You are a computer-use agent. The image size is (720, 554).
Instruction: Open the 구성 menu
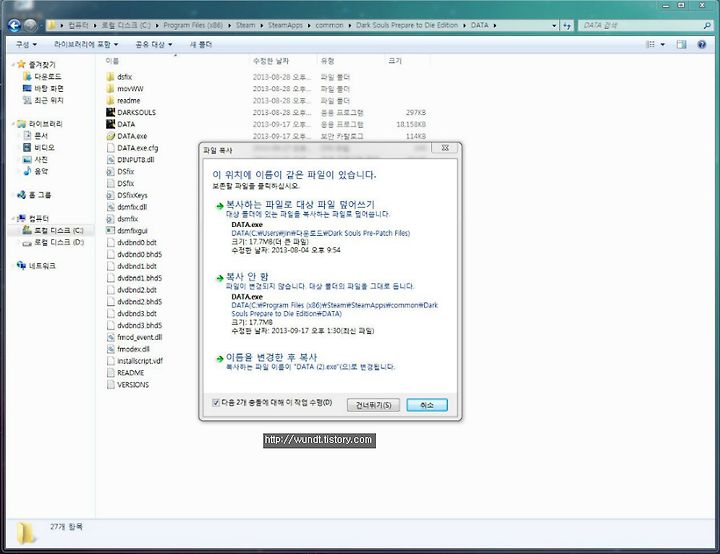point(26,44)
